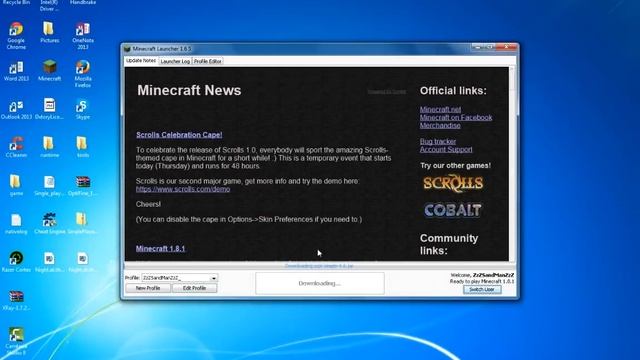Click the news panel vertical scrollbar
This screenshot has width=640, height=360.
[x=512, y=163]
